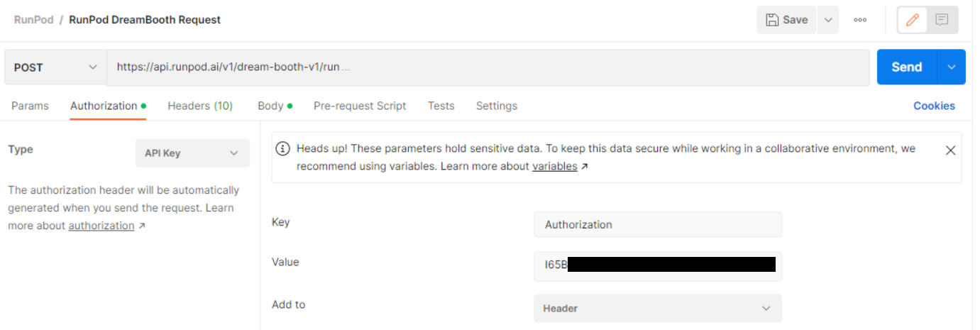Click the Save button
The image size is (980, 330).
787,20
